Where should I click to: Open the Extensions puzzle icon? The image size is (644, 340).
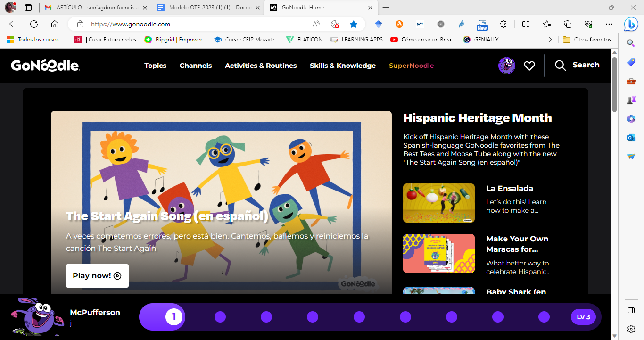[504, 24]
